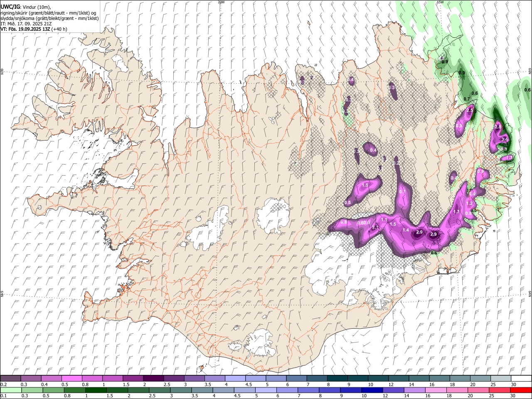This screenshot has width=532, height=399.
Task: Select the pale grey upper swatch between 25 and 30
Action: [501, 379]
